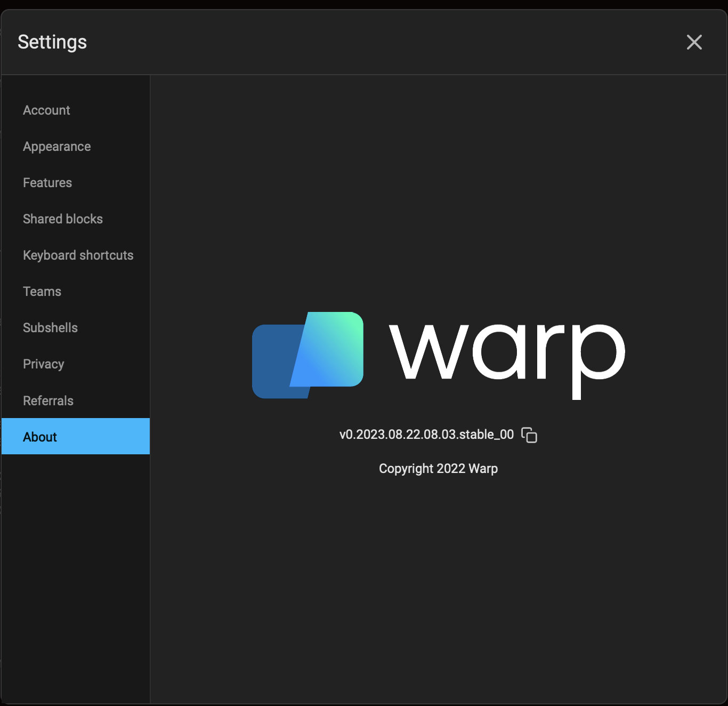
Task: Click the Settings dialog title
Action: pyautogui.click(x=52, y=42)
